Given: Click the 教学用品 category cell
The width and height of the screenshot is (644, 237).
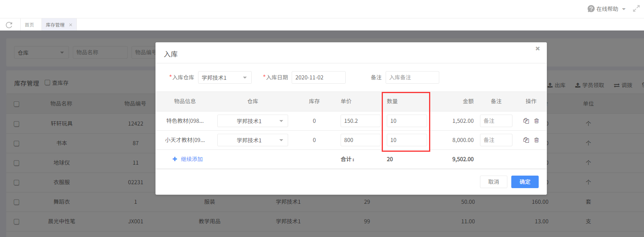Looking at the screenshot, I should click(209, 221).
